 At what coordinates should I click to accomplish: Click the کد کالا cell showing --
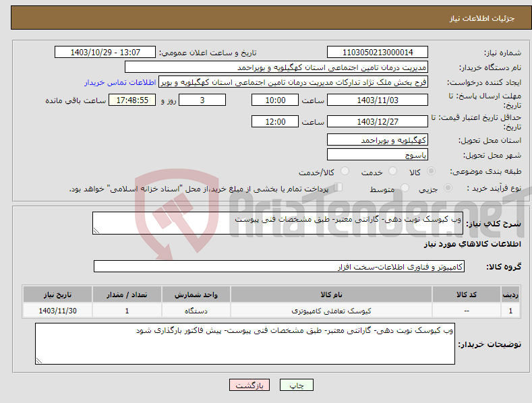[x=467, y=311]
